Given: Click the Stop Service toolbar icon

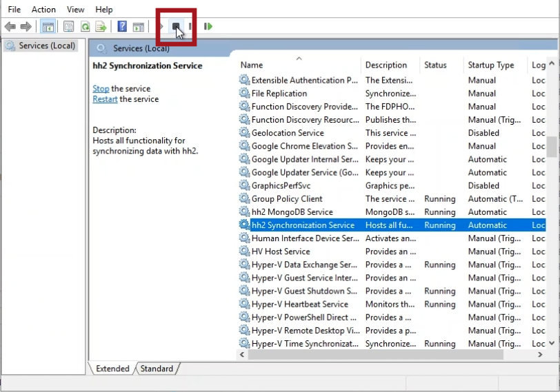Looking at the screenshot, I should coord(176,26).
